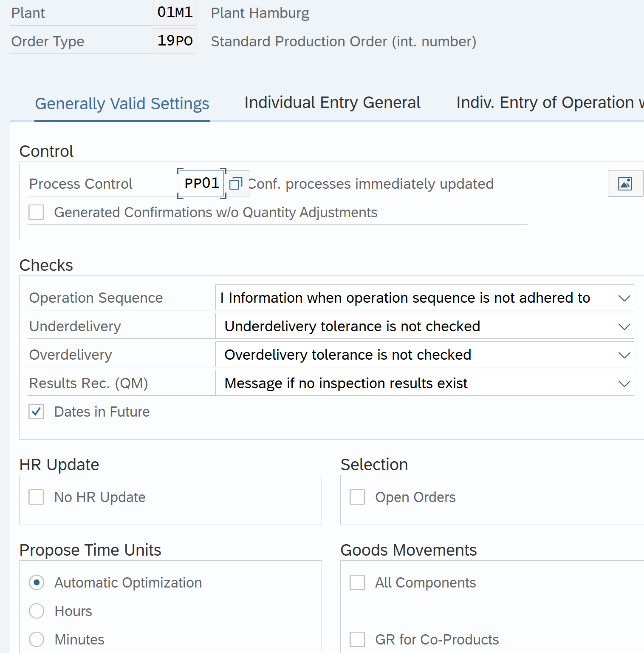644x653 pixels.
Task: Tick the No HR Update checkbox
Action: pos(36,497)
